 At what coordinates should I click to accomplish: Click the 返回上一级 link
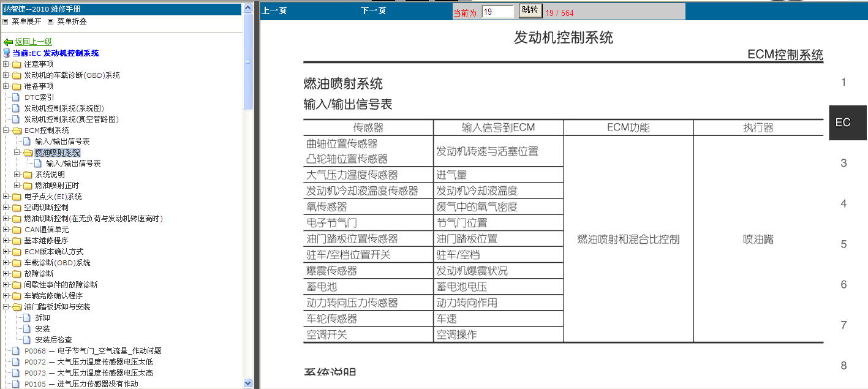(33, 42)
